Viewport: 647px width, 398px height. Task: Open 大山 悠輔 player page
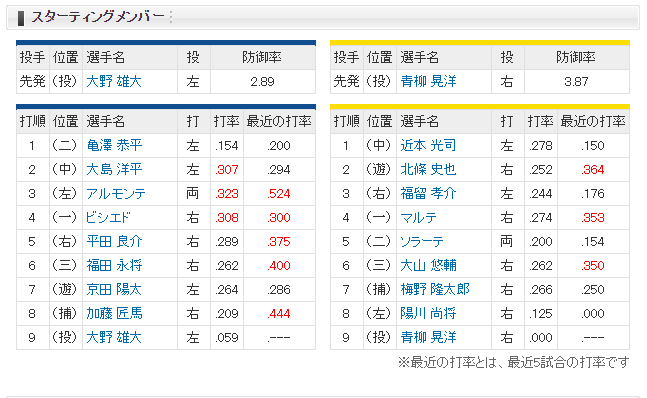coord(428,265)
